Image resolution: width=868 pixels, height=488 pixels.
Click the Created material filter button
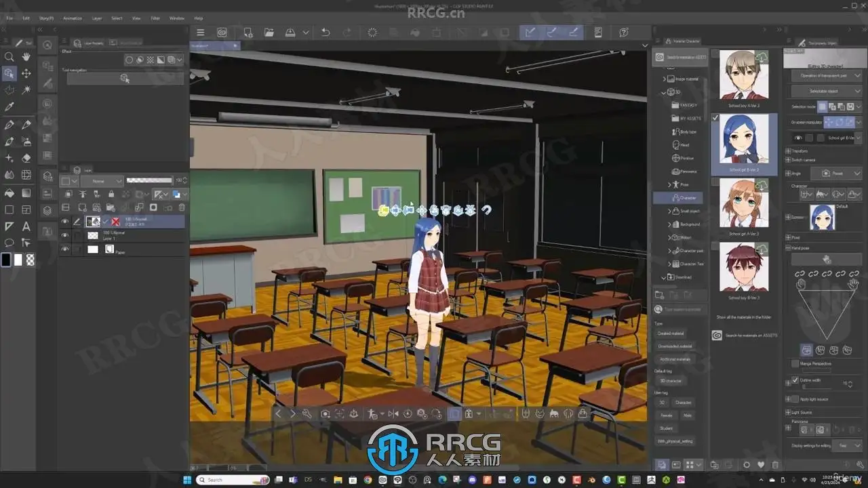point(671,333)
